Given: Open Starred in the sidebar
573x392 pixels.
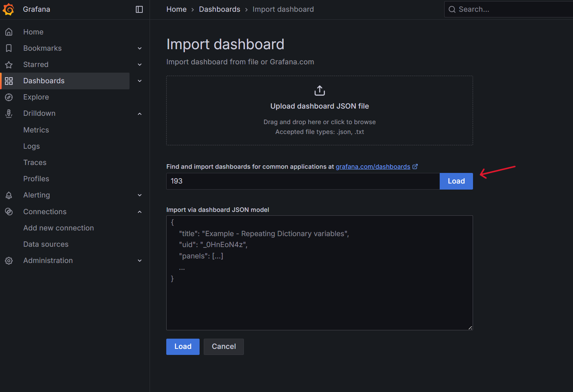Looking at the screenshot, I should click(x=36, y=65).
